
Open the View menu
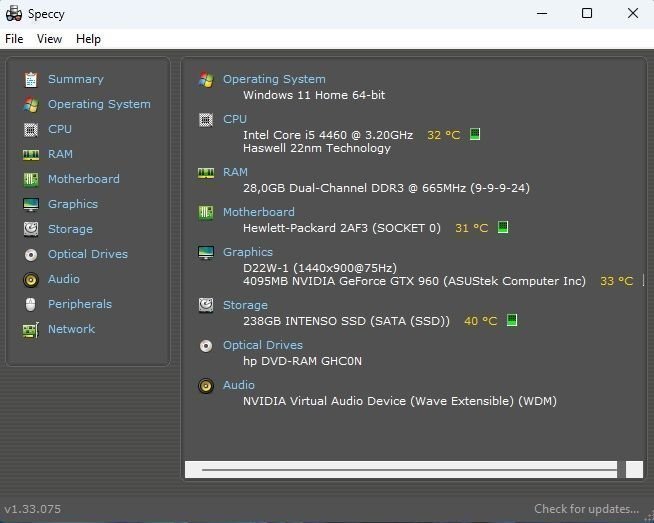49,39
